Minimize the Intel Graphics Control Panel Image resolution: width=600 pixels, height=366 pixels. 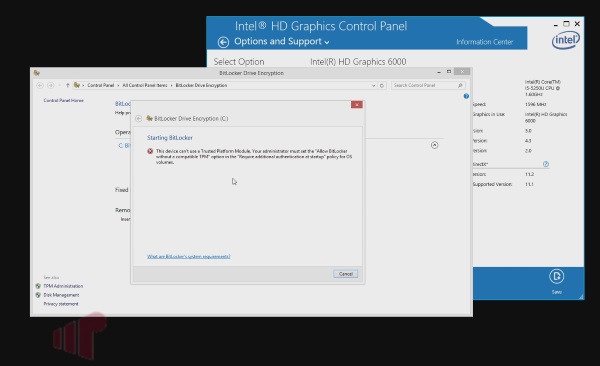click(x=555, y=24)
